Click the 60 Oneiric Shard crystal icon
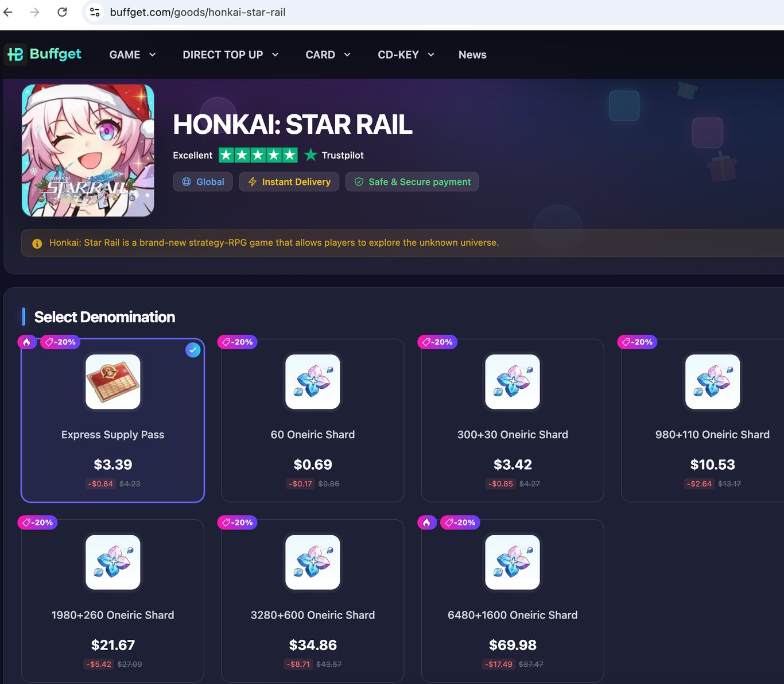Image resolution: width=784 pixels, height=684 pixels. point(313,382)
